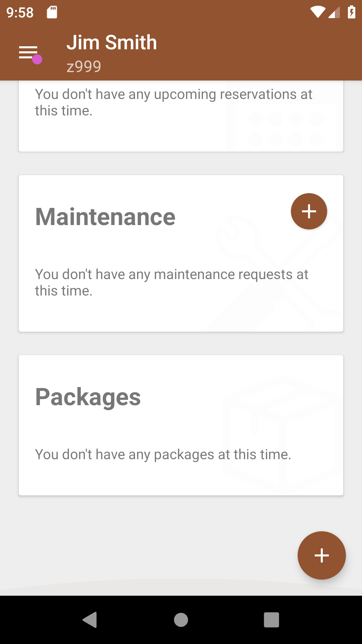Tap the no maintenance requests message
362x644 pixels.
[x=172, y=282]
